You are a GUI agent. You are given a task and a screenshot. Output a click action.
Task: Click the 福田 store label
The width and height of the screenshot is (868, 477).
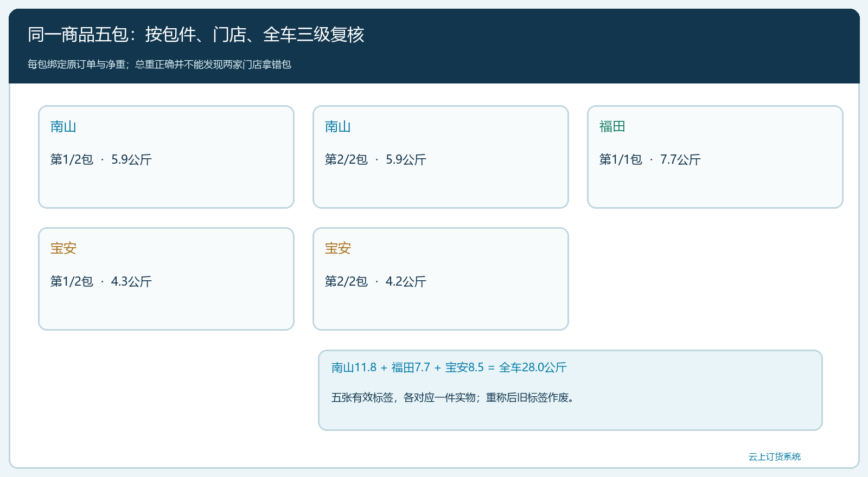click(612, 127)
